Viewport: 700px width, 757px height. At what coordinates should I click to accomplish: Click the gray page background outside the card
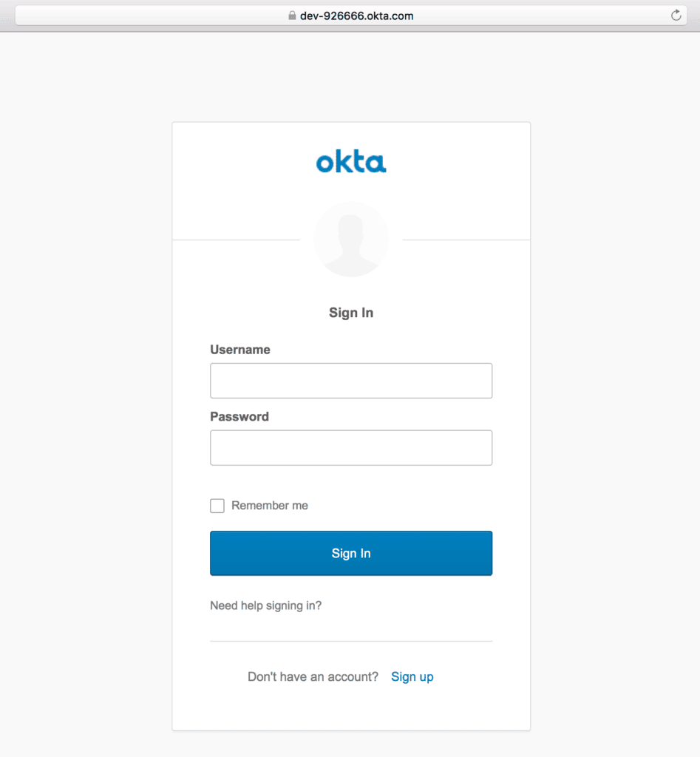(81, 370)
